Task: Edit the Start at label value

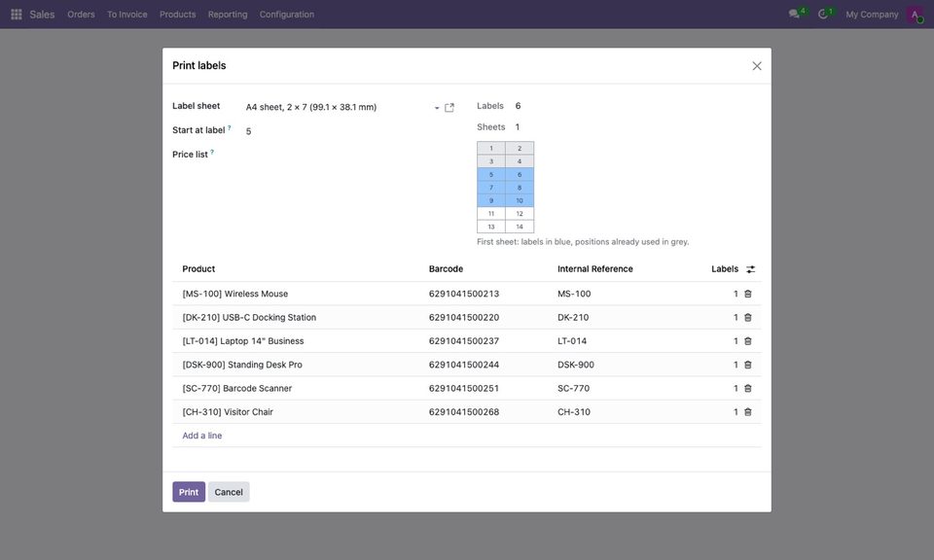Action: [349, 131]
